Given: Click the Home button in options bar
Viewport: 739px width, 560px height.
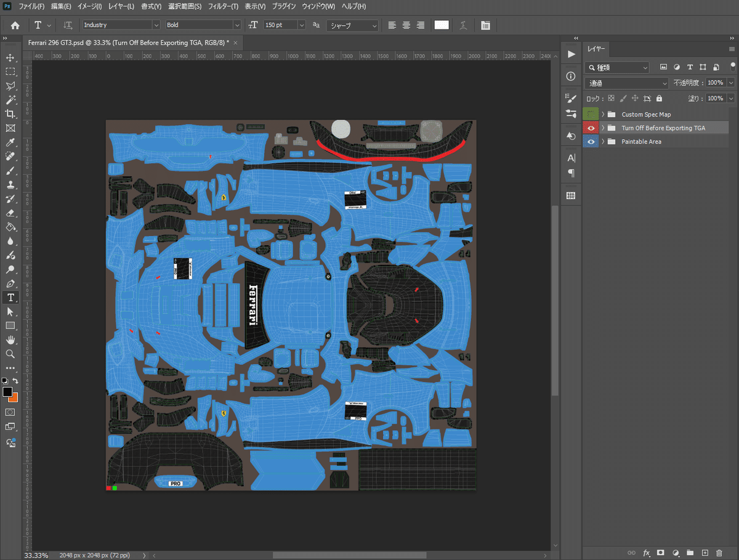Looking at the screenshot, I should point(15,25).
